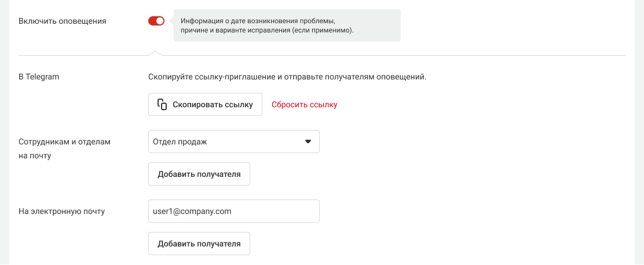644x265 pixels.
Task: Click the tooltip line starting with Информация о дате
Action: click(x=258, y=21)
